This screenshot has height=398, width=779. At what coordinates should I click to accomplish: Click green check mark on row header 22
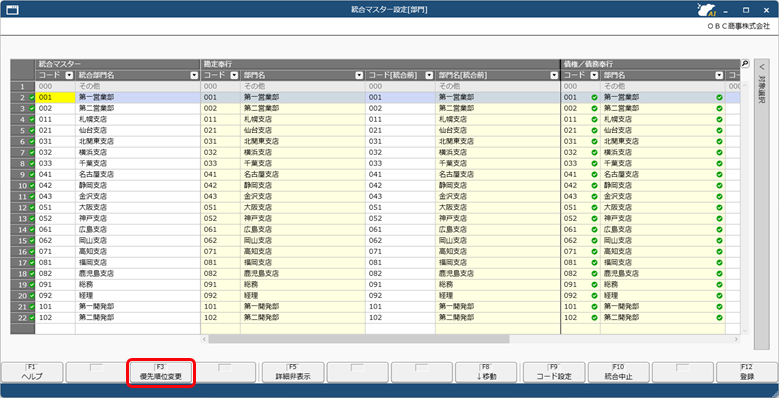click(32, 317)
